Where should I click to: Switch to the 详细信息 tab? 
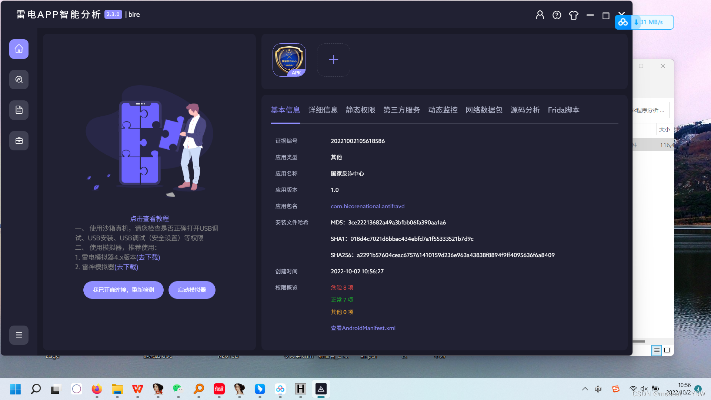(x=323, y=109)
